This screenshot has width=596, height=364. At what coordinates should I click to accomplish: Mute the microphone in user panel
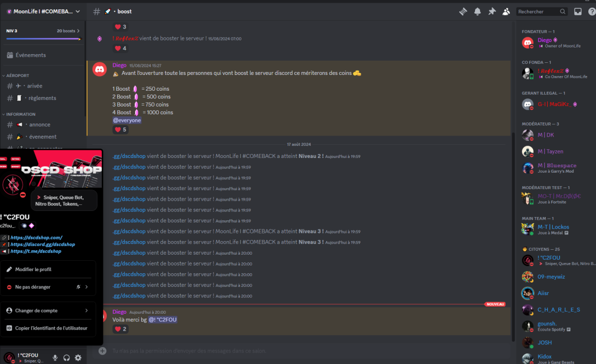tap(55, 357)
